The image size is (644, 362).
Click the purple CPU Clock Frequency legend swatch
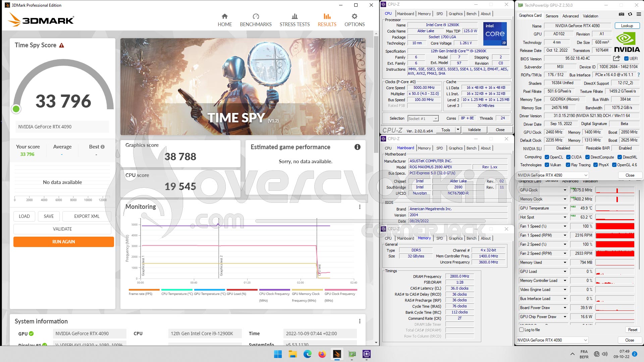274,290
